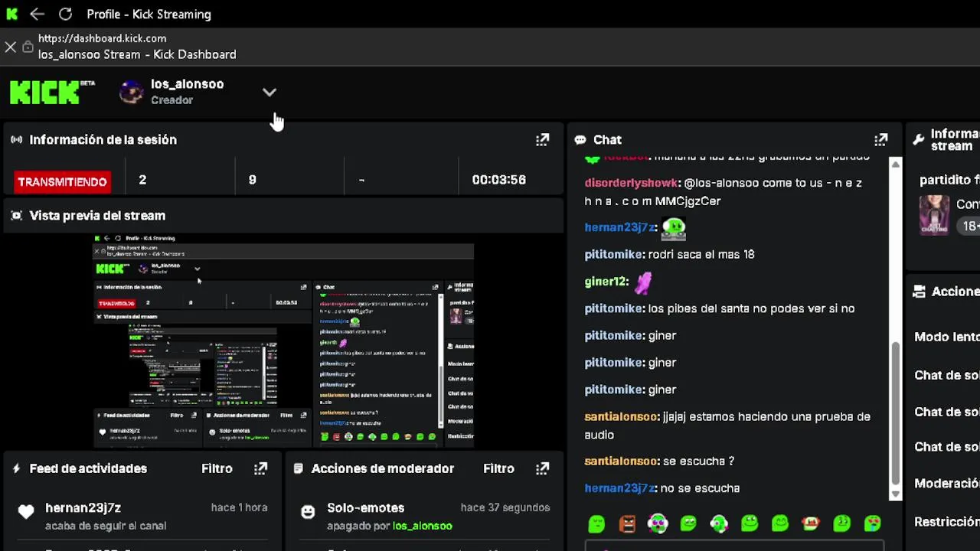Image resolution: width=980 pixels, height=551 pixels.
Task: Click the Solo-emotes moderator action entry
Action: pos(365,507)
